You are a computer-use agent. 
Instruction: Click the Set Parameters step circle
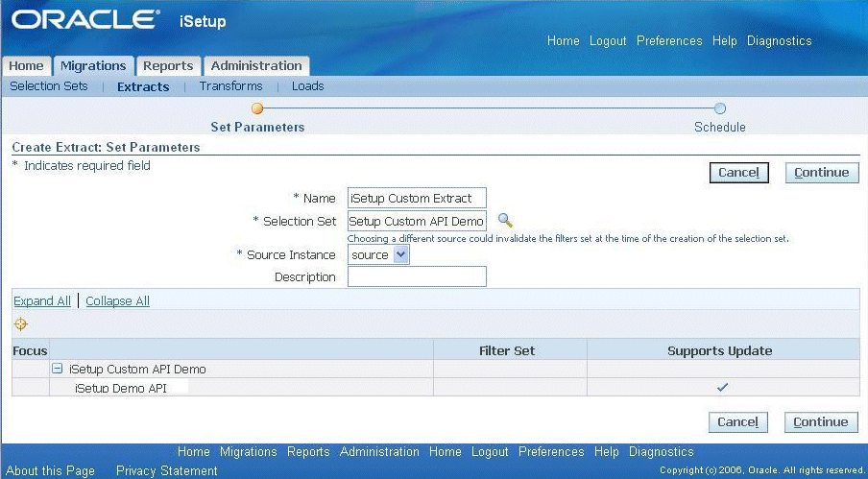pyautogui.click(x=257, y=108)
